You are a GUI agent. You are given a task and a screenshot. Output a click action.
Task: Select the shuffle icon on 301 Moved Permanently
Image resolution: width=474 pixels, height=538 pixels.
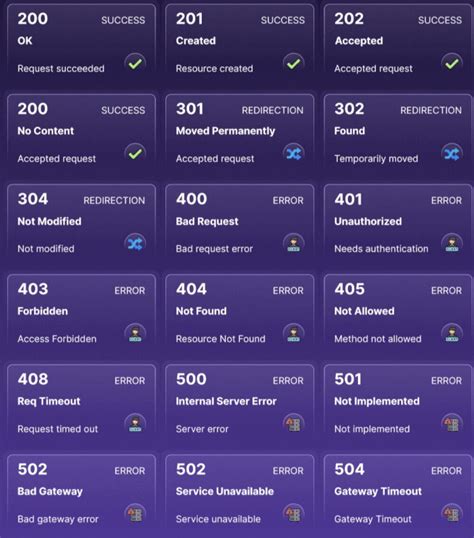click(x=293, y=154)
